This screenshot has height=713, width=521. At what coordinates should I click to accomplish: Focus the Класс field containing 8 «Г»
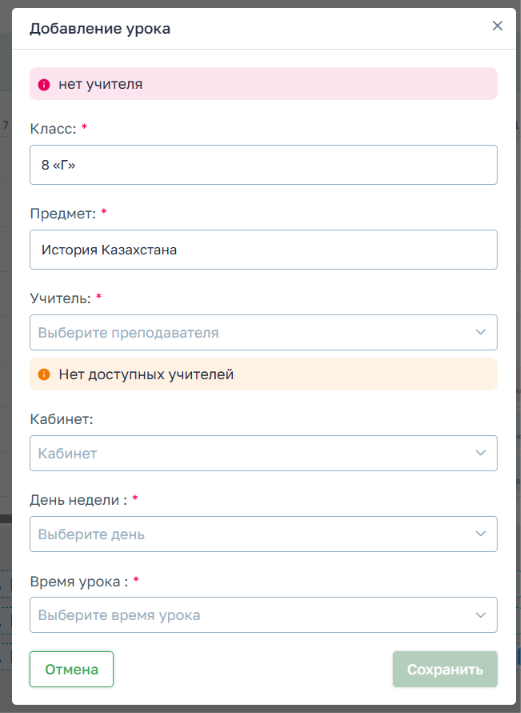click(x=264, y=165)
